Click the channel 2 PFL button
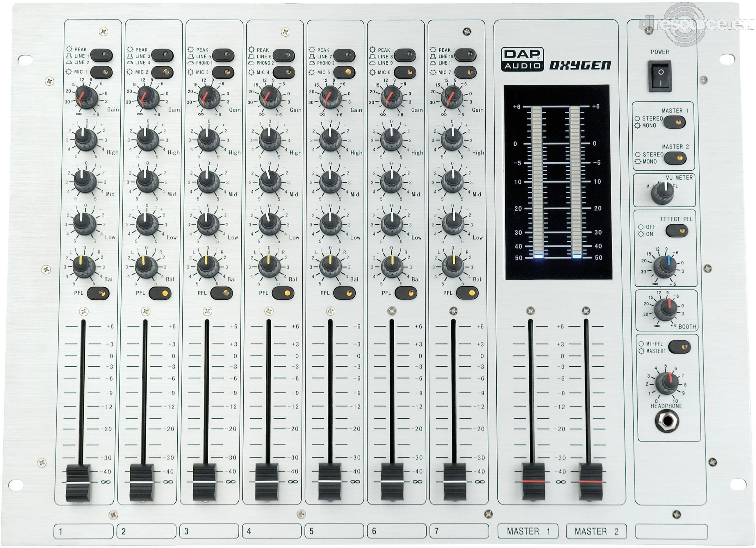The height and width of the screenshot is (548, 756). point(160,293)
